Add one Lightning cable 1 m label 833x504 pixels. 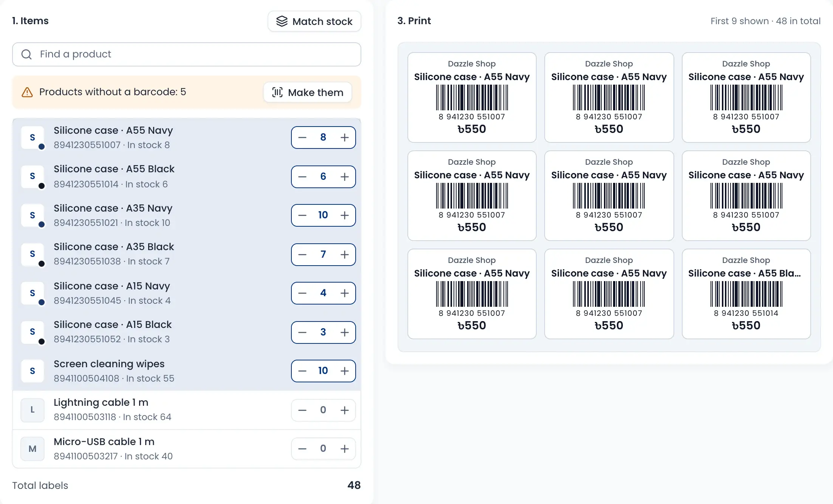[x=344, y=410]
